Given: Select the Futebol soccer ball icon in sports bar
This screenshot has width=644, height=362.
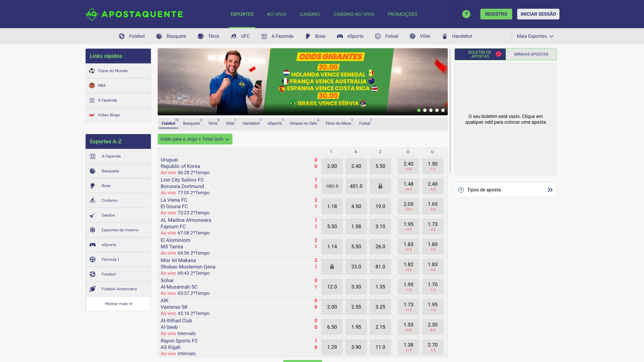Looking at the screenshot, I should tap(122, 36).
